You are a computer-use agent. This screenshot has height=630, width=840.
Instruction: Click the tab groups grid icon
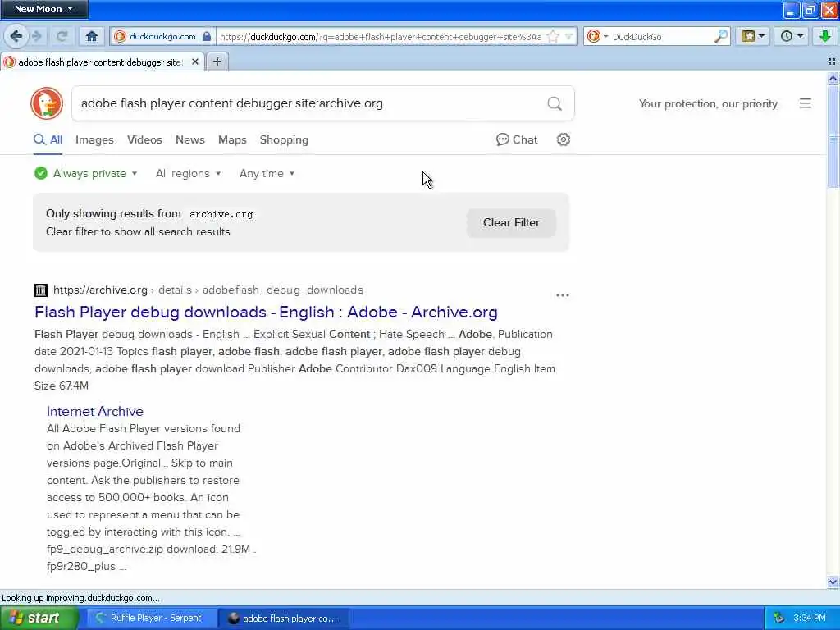[x=832, y=62]
